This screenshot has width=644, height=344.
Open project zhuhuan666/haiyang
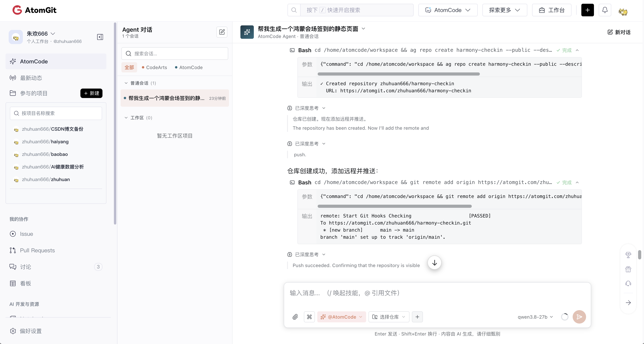click(x=45, y=141)
